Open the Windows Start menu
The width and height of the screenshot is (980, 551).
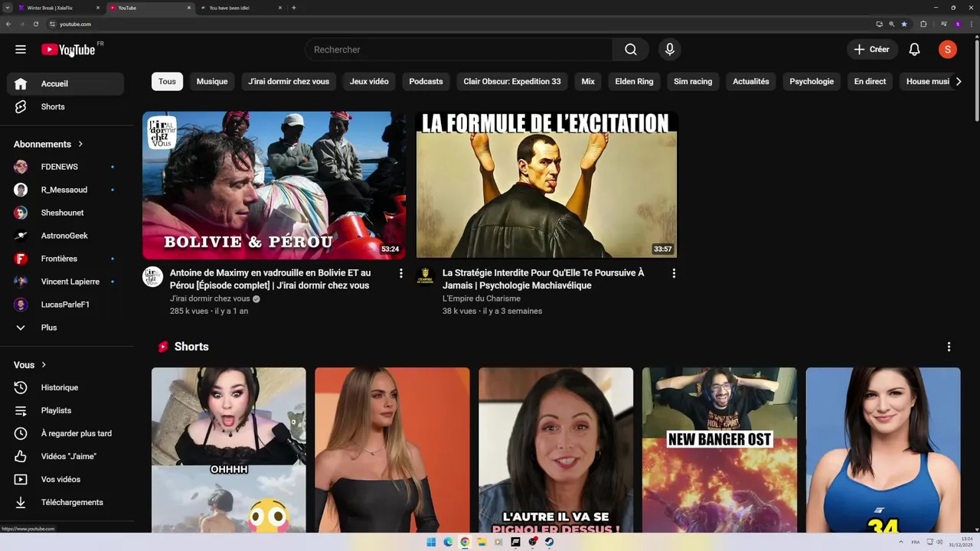(431, 542)
